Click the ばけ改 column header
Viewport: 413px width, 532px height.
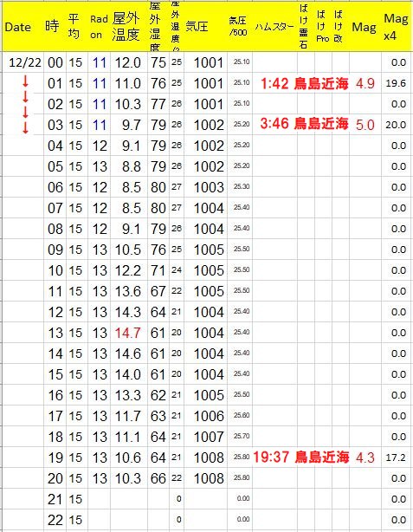click(339, 26)
